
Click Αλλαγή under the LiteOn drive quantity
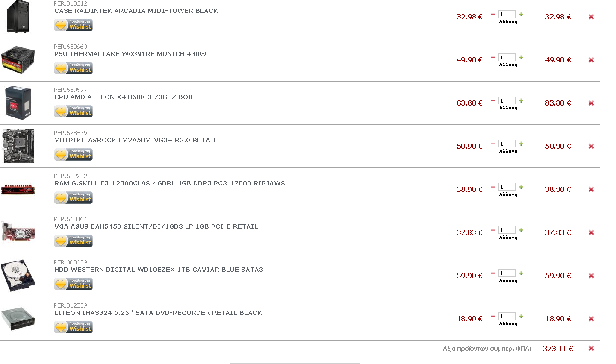tap(508, 324)
